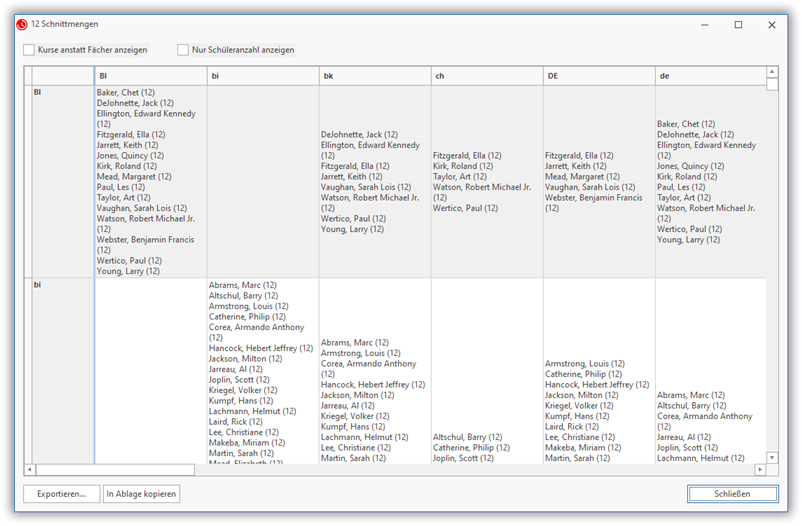Maximize the Schnittmengen window
This screenshot has width=802, height=526.
tap(738, 24)
